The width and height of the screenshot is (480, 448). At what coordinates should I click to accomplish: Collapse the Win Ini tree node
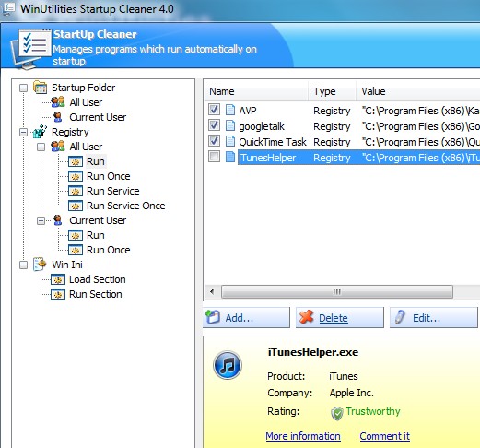point(23,265)
